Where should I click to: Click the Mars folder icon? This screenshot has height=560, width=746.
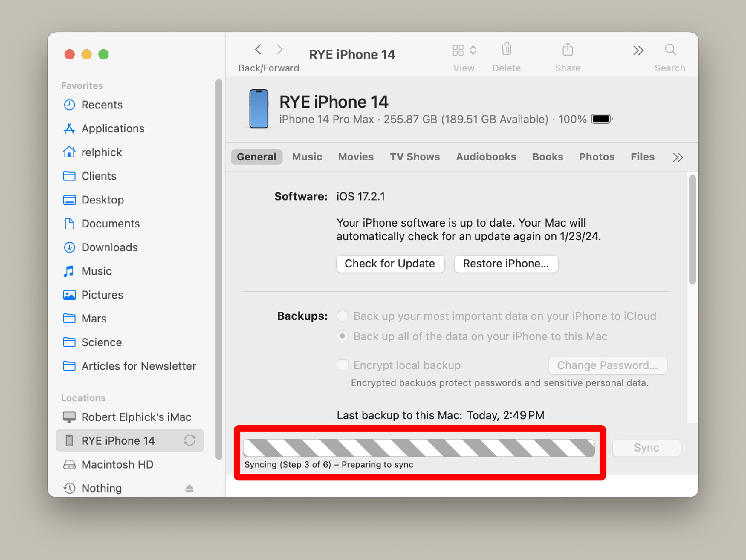[69, 318]
